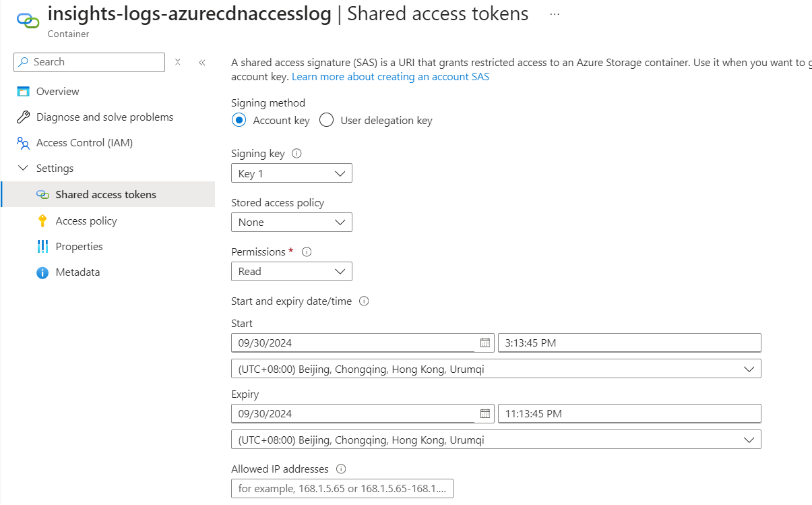Go to Access Control (IAM)
This screenshot has width=812, height=505.
[x=84, y=143]
